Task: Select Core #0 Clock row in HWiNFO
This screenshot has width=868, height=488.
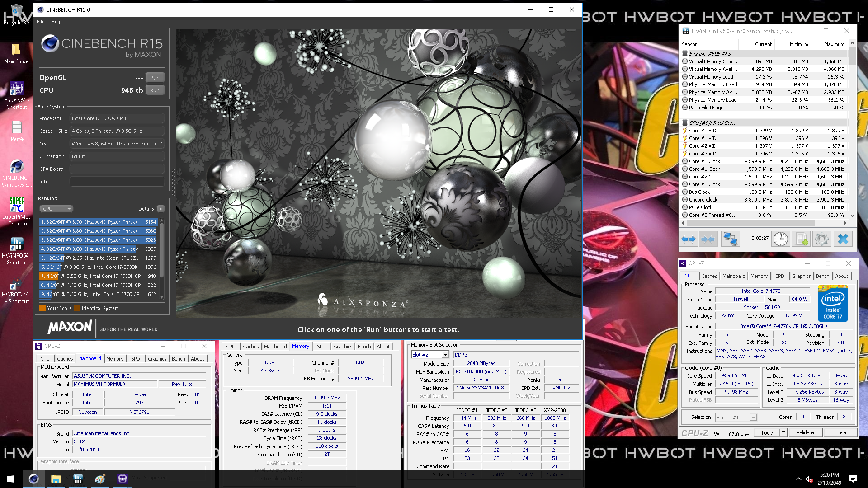Action: click(764, 161)
